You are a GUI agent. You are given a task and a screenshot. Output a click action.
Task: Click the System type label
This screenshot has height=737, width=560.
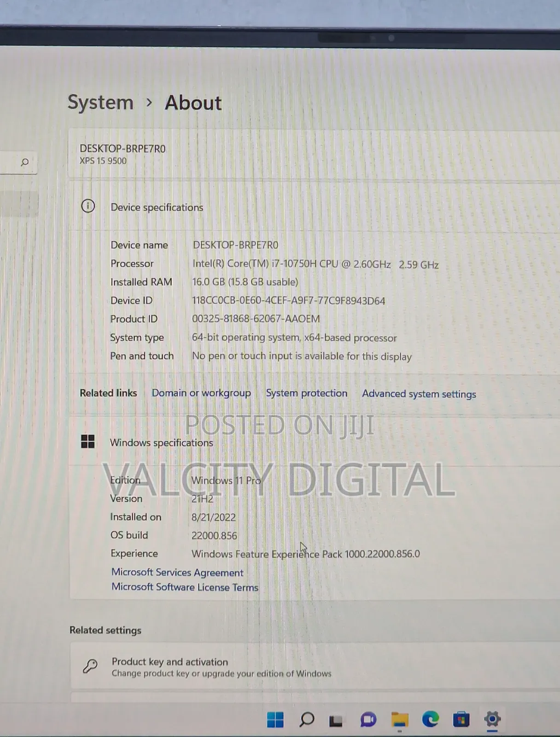137,338
